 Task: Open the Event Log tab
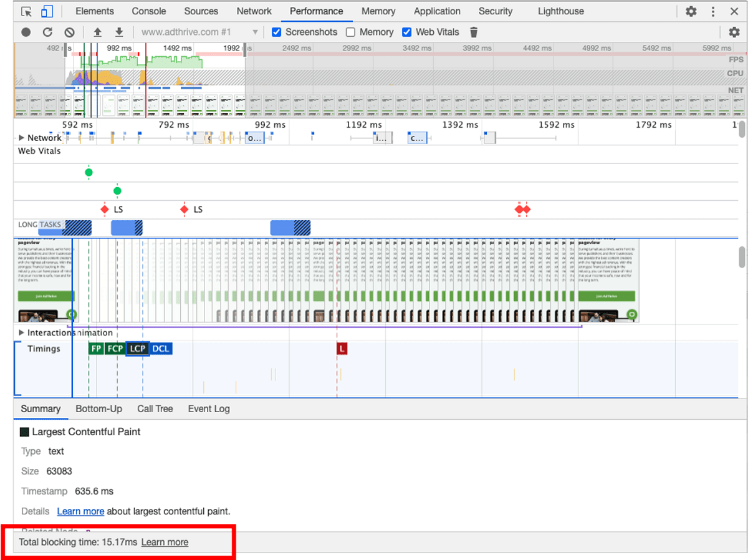click(x=209, y=409)
